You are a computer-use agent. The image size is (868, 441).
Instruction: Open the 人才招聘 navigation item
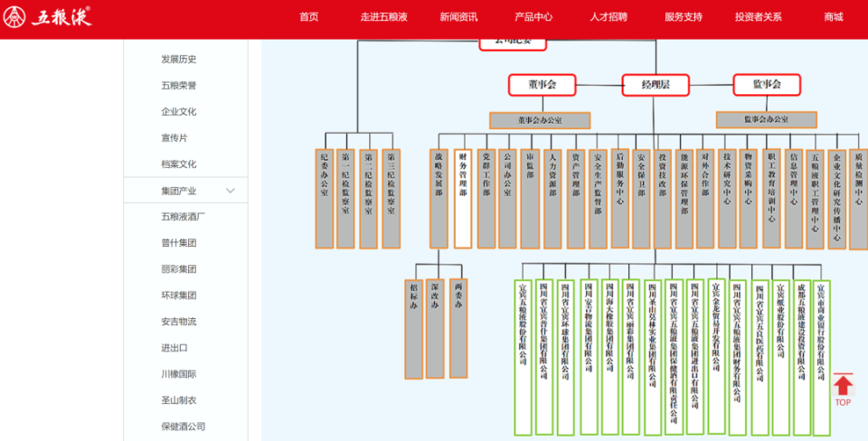(x=609, y=17)
